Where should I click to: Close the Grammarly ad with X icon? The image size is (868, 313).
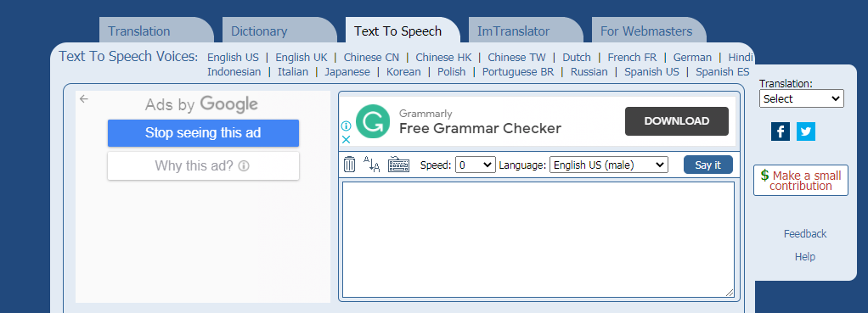point(347,139)
